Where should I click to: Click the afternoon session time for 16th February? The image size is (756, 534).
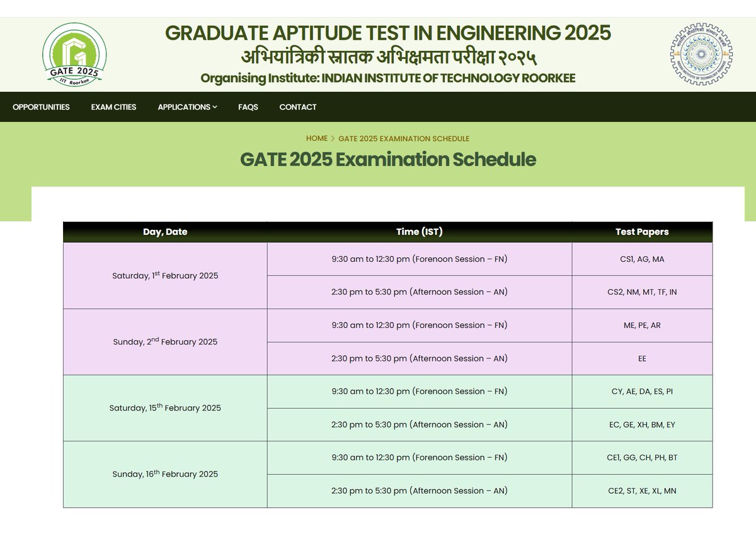pyautogui.click(x=420, y=491)
